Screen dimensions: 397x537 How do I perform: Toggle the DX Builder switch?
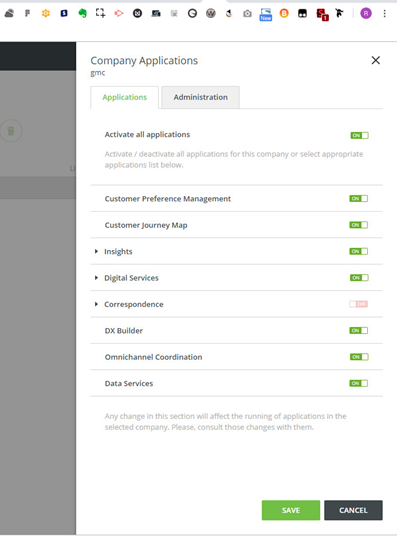point(359,330)
